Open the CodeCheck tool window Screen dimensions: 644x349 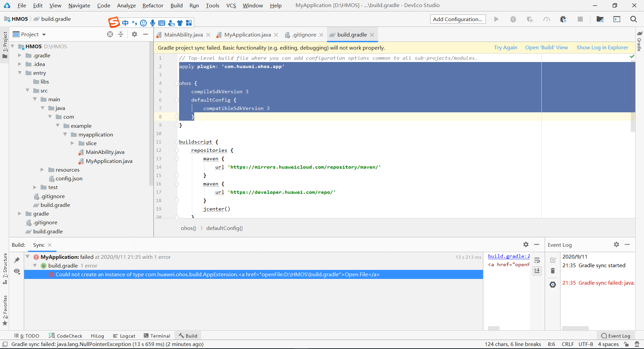pos(65,336)
